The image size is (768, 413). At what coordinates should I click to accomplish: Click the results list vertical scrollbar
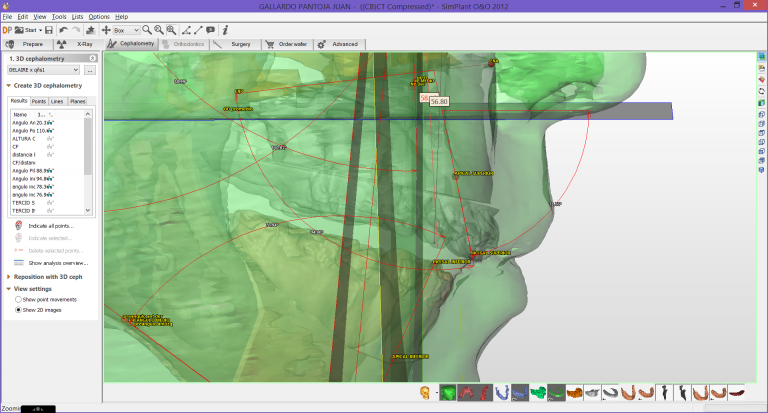(x=88, y=162)
